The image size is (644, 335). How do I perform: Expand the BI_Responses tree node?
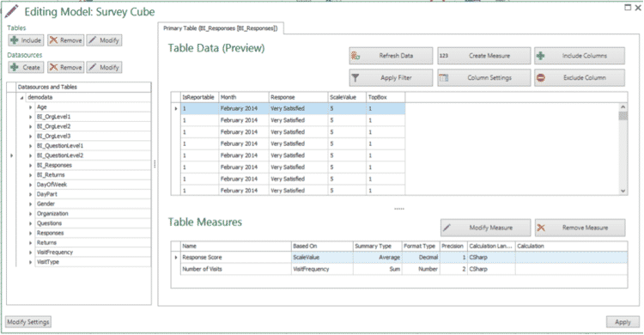pos(30,165)
